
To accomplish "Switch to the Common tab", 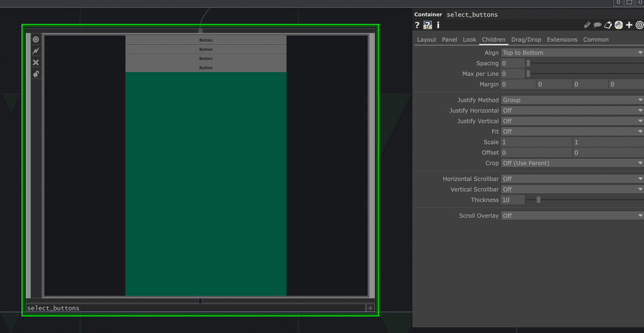I will point(596,40).
